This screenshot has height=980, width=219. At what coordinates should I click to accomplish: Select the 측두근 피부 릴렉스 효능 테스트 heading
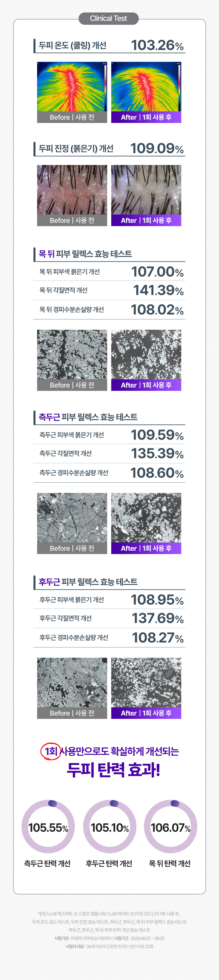pyautogui.click(x=88, y=417)
